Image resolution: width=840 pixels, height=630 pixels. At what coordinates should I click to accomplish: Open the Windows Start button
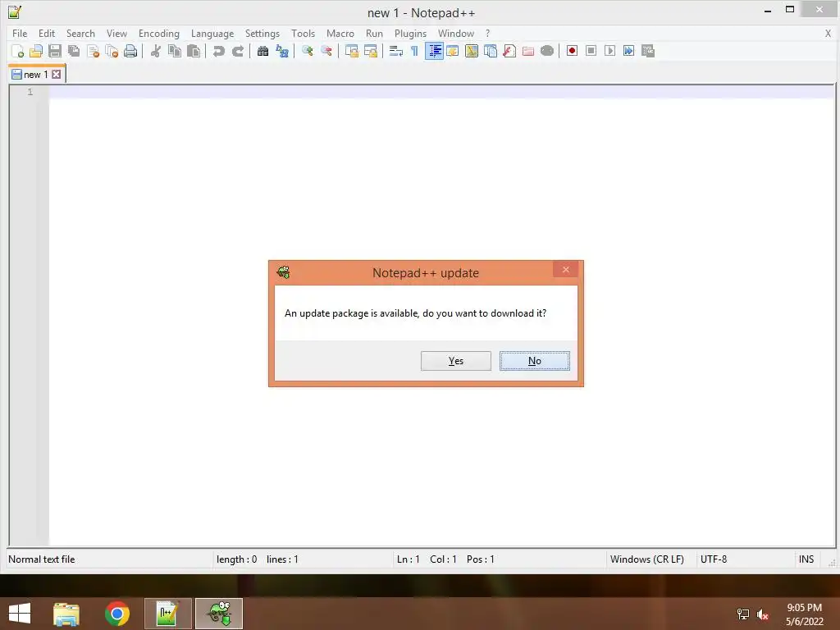[x=20, y=614]
